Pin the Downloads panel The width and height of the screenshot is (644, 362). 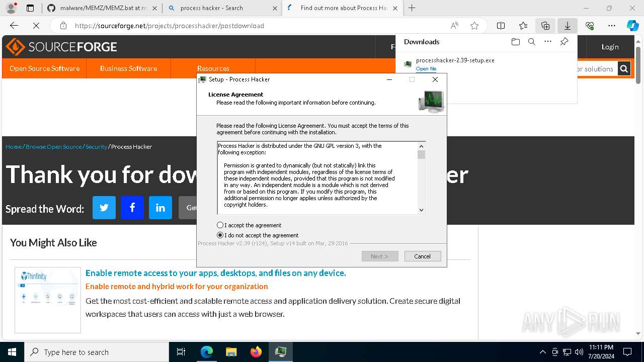(564, 42)
